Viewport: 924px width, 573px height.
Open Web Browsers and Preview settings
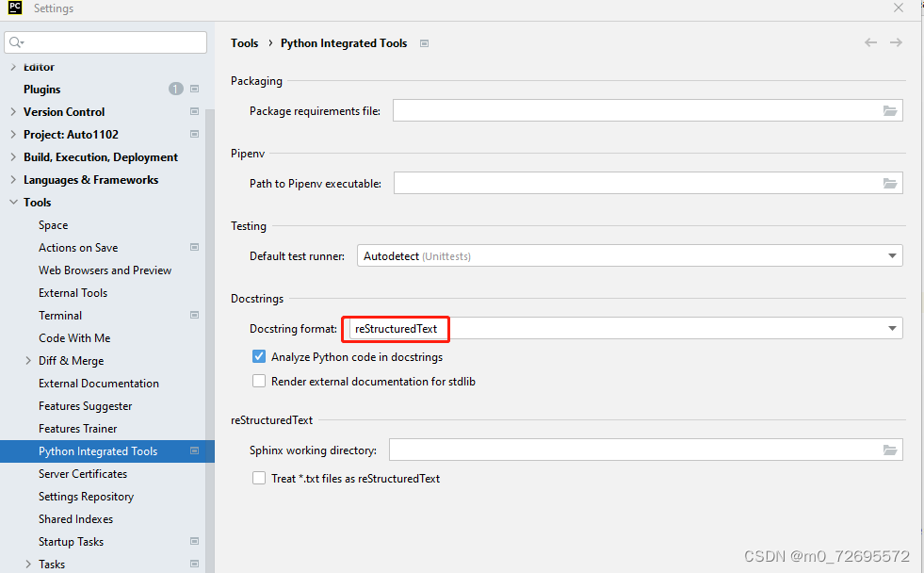point(105,270)
